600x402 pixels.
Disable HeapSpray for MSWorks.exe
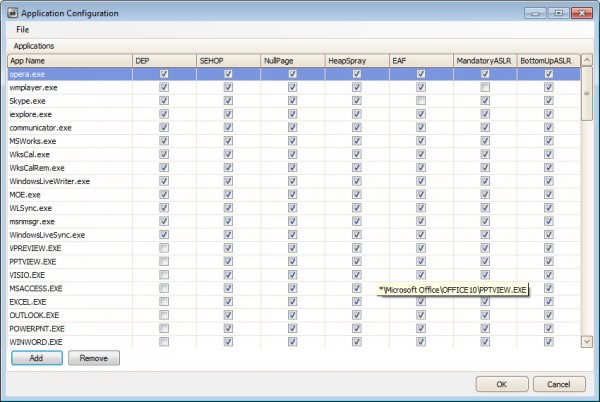point(357,141)
